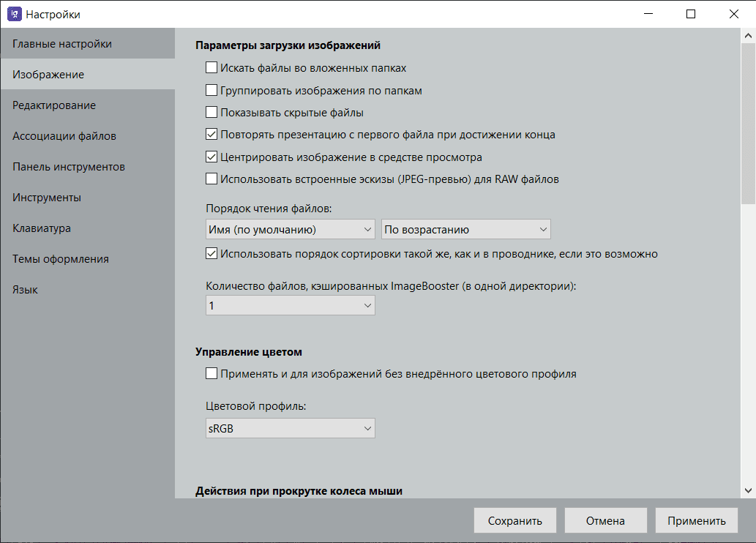Minimize the settings window
Screen dimensions: 756x543
pos(648,14)
